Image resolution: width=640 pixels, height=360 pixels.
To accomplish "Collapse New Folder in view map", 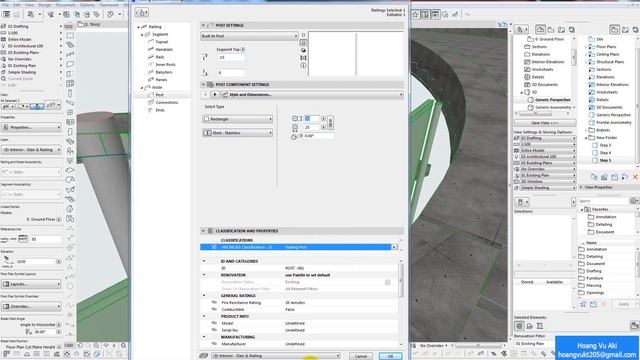I will (x=586, y=138).
